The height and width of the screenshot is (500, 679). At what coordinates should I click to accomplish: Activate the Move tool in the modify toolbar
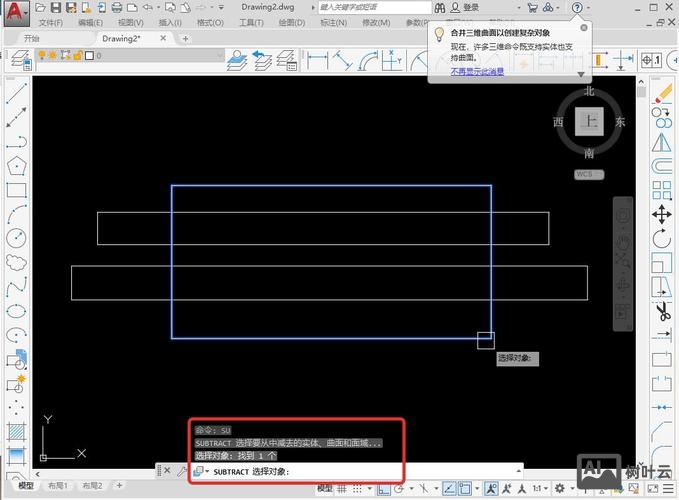pyautogui.click(x=662, y=215)
